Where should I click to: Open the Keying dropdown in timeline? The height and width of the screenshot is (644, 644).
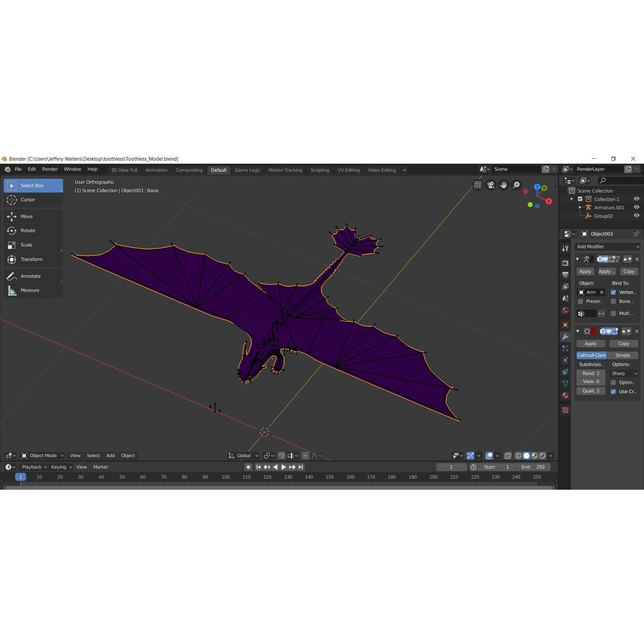[x=61, y=467]
